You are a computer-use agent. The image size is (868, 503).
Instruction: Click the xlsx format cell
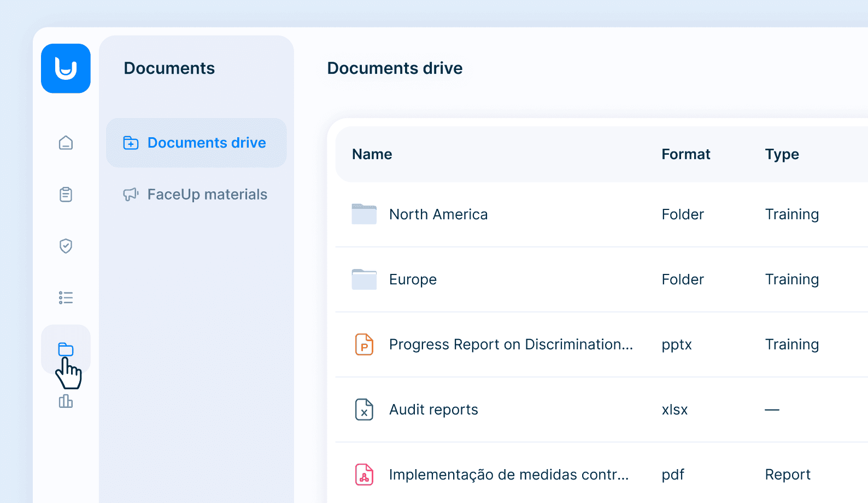pyautogui.click(x=675, y=410)
